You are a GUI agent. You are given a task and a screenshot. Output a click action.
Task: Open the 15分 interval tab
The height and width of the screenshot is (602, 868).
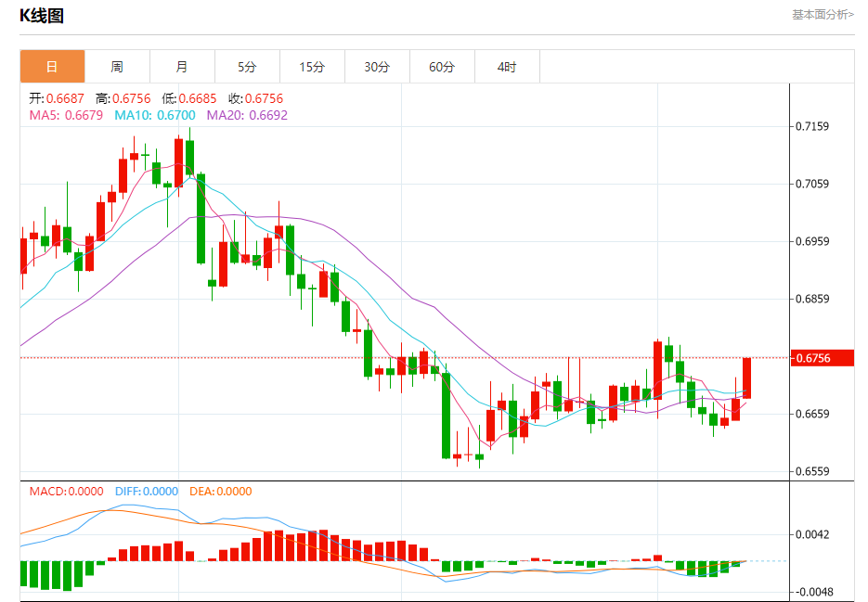(312, 67)
